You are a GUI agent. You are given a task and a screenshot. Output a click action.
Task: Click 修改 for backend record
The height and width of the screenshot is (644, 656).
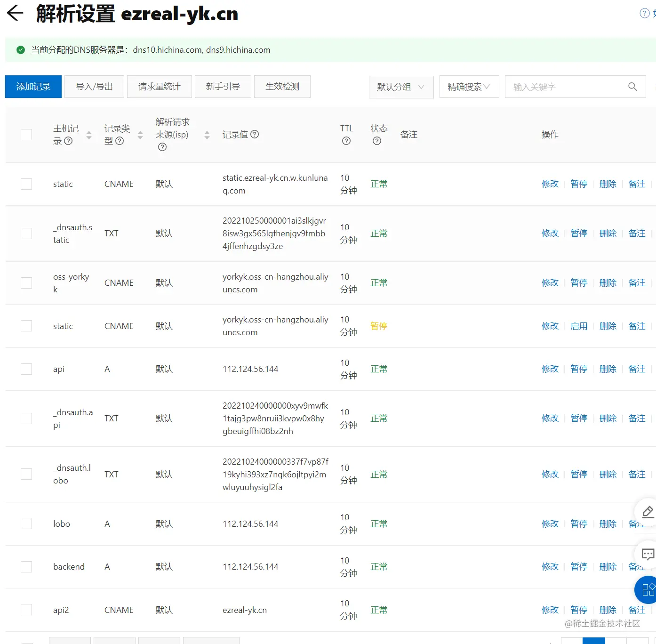(x=550, y=567)
